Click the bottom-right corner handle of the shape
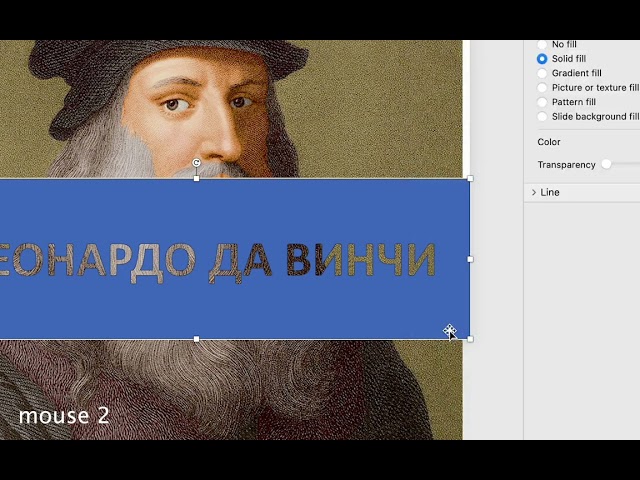640x480 pixels. 470,339
